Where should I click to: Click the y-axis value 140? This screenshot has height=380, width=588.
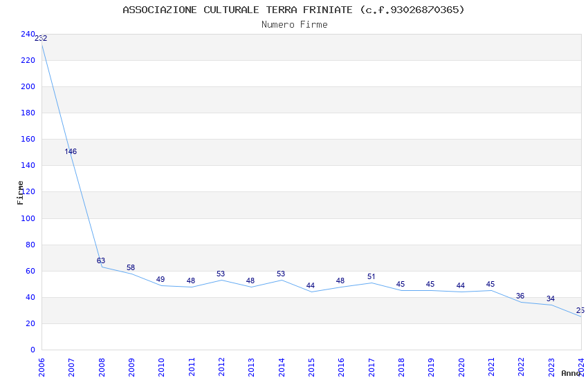click(28, 165)
